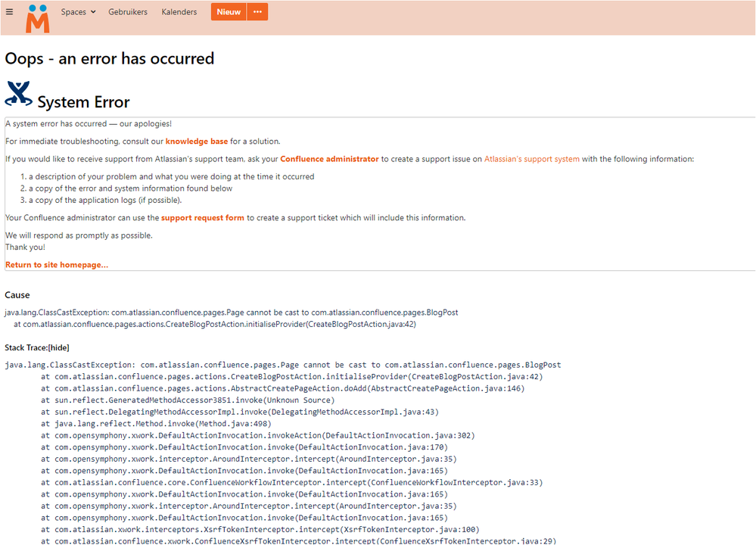
Task: Open the Kalenders menu item
Action: [179, 11]
